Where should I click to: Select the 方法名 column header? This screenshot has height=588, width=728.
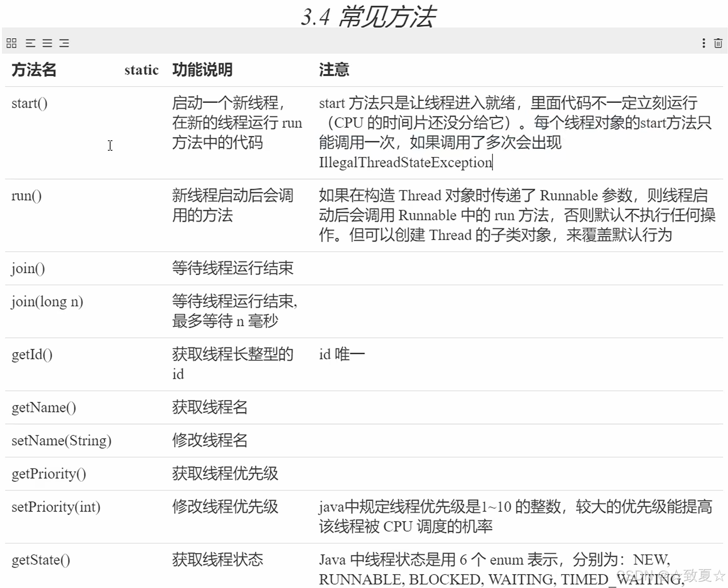pos(34,70)
